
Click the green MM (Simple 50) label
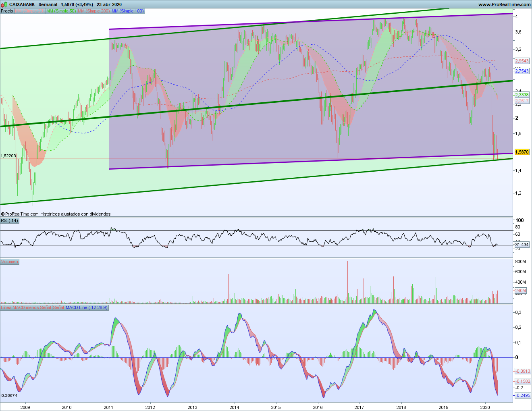61,11
